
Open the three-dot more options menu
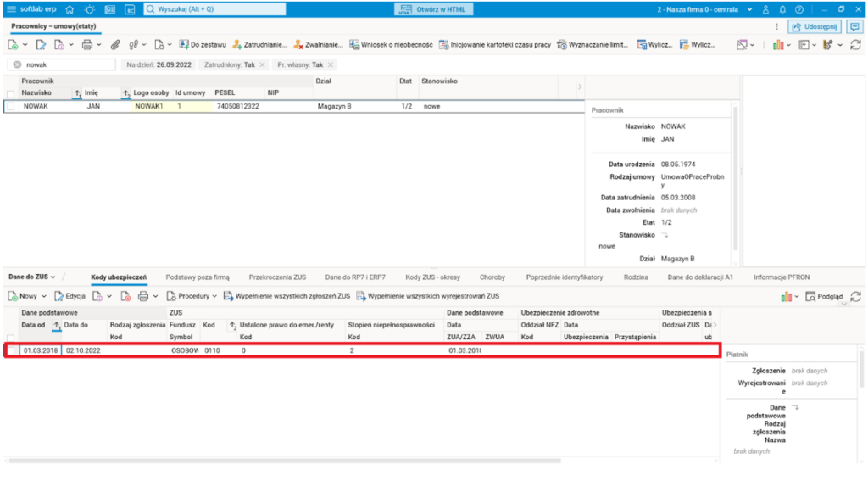point(776,26)
